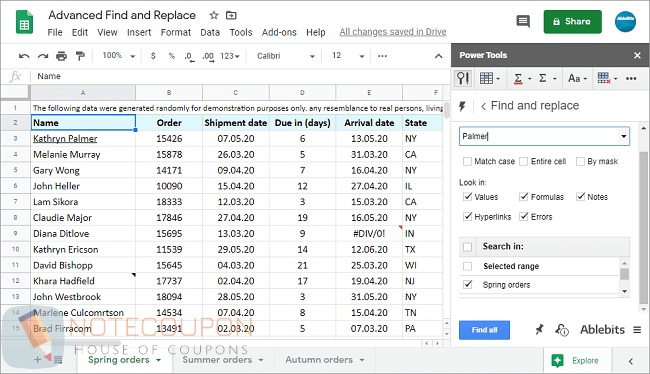This screenshot has height=374, width=650.
Task: Click All changes saved in Drive link
Action: (x=393, y=32)
